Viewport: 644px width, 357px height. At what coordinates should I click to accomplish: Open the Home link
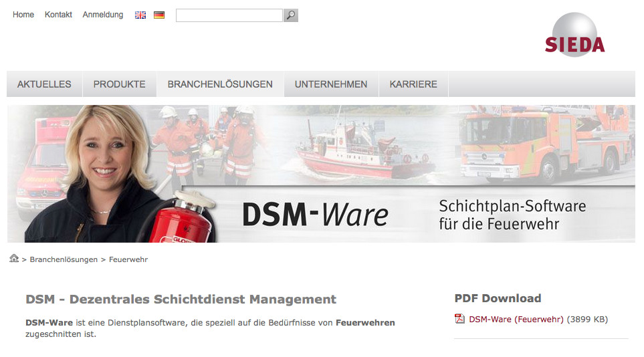pyautogui.click(x=23, y=15)
